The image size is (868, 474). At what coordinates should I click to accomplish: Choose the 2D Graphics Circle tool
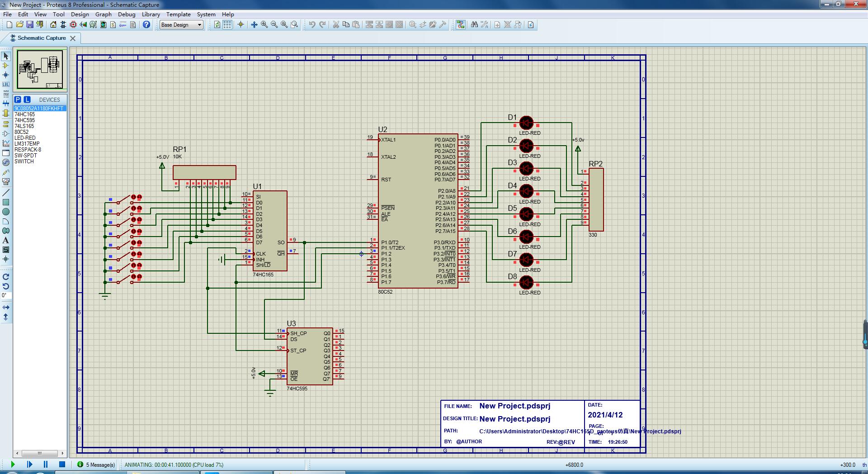[x=6, y=212]
